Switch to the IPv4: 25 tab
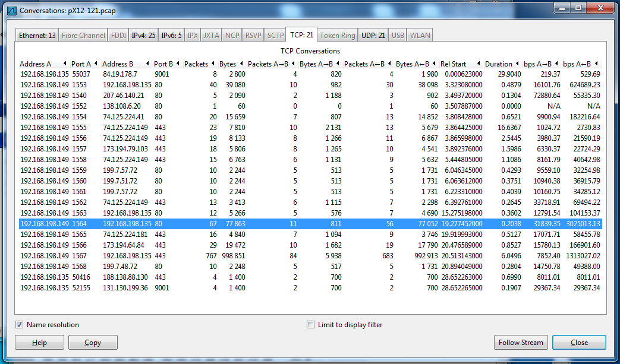The height and width of the screenshot is (364, 620). [x=143, y=36]
